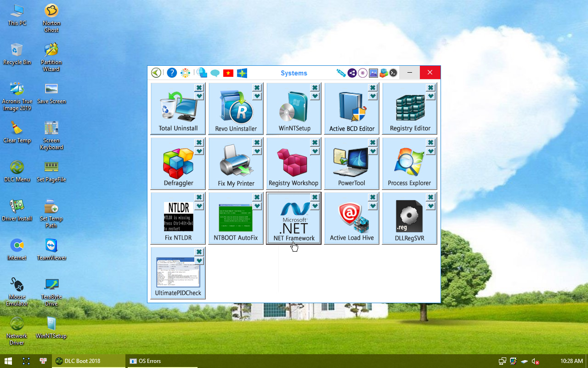Click the X button on Defraggler tile
This screenshot has height=368, width=588.
(x=199, y=142)
